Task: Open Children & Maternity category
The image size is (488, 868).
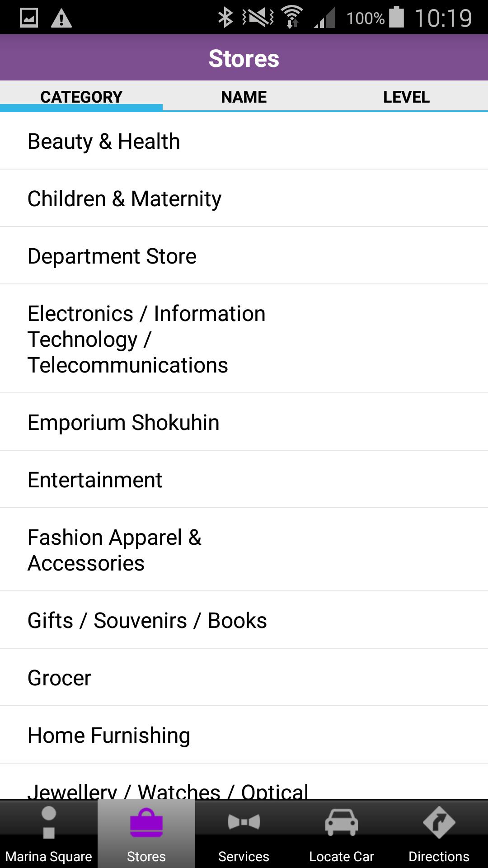Action: (125, 199)
